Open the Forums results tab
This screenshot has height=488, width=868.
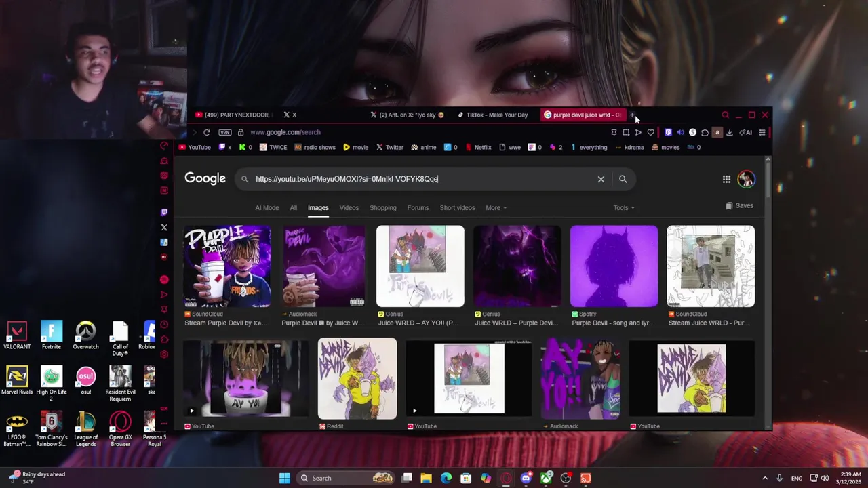coord(418,208)
